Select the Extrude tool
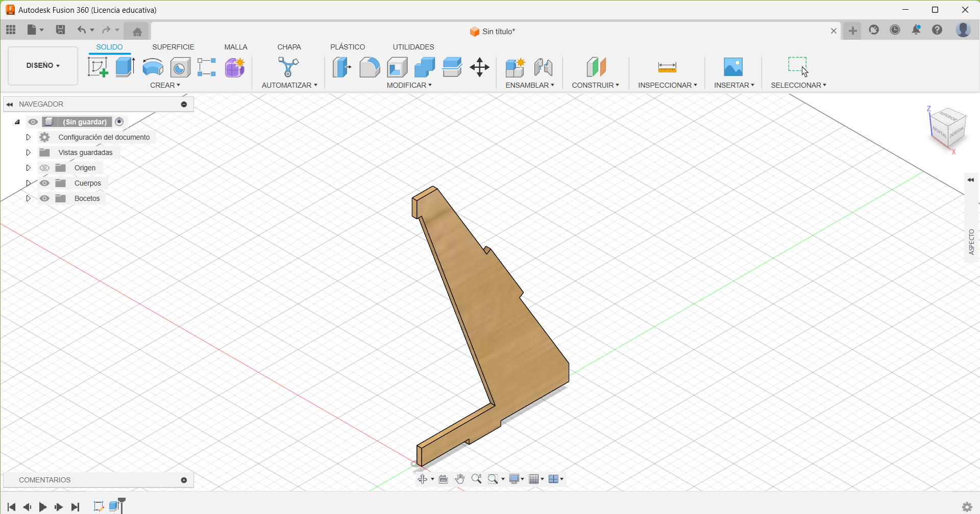 click(125, 67)
